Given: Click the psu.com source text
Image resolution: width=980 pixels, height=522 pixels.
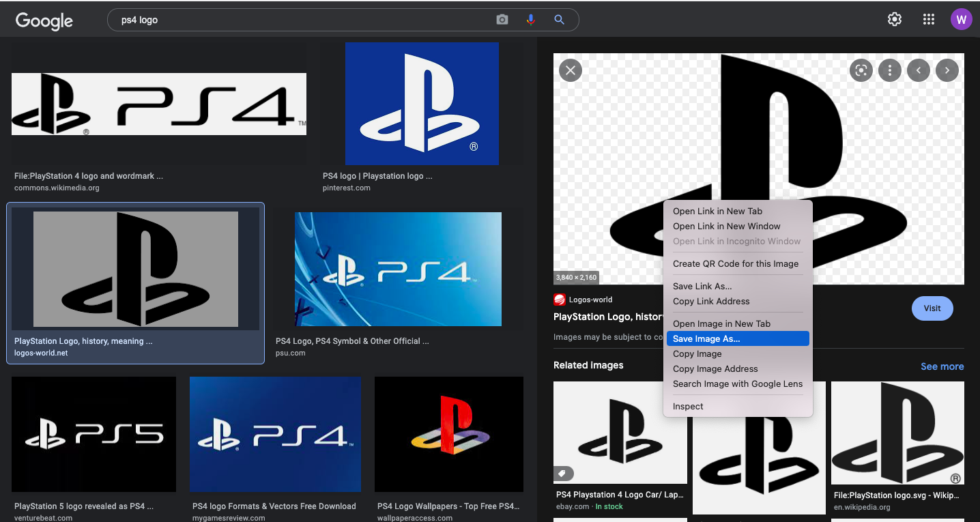Looking at the screenshot, I should (x=291, y=353).
